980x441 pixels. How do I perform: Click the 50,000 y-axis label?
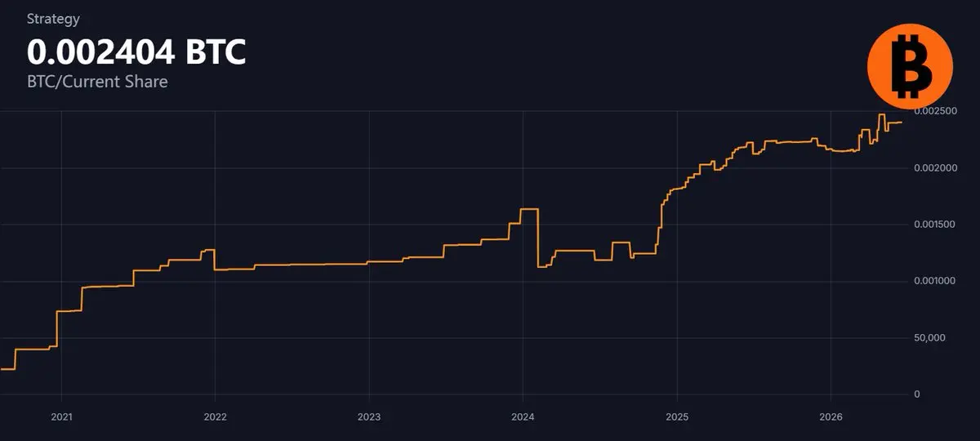929,337
